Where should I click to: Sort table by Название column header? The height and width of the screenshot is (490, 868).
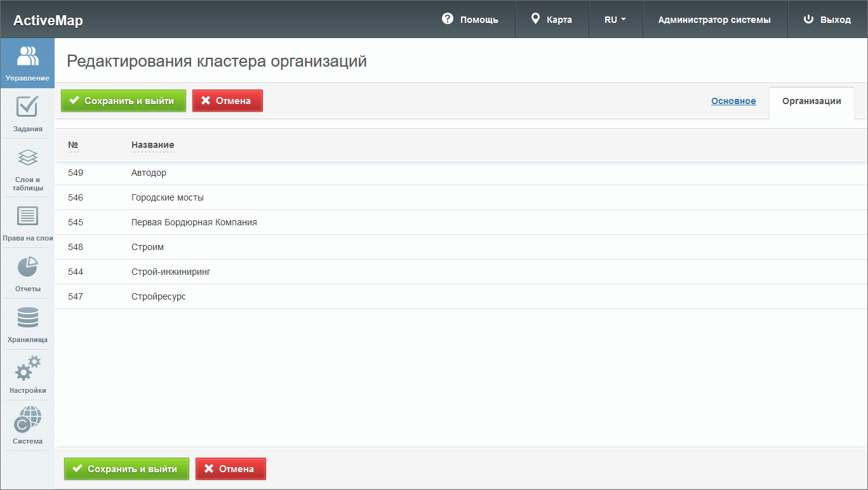click(x=152, y=145)
